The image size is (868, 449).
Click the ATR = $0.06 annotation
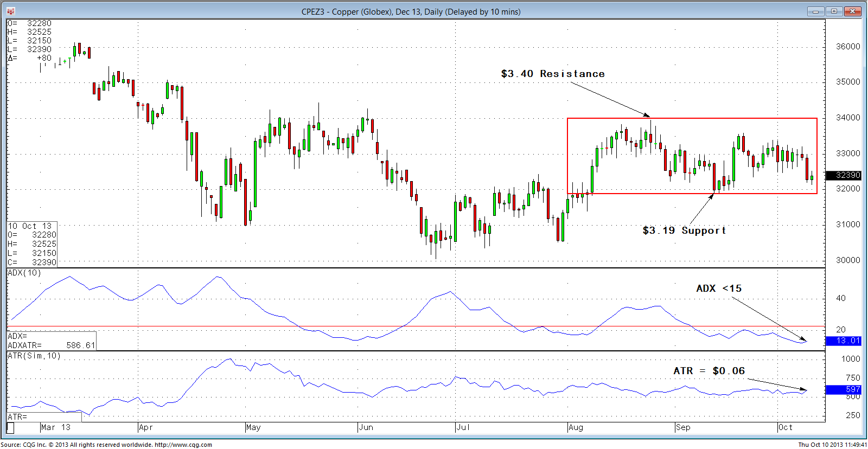[709, 371]
